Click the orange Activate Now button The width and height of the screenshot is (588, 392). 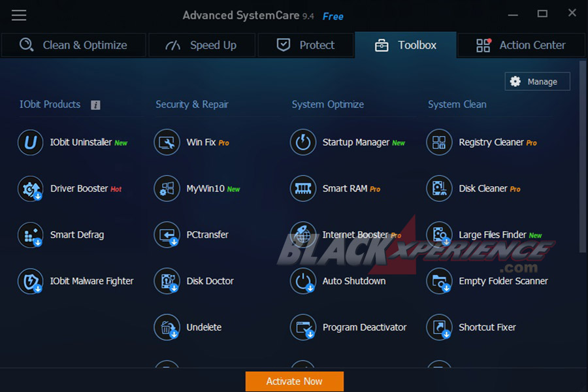[295, 381]
